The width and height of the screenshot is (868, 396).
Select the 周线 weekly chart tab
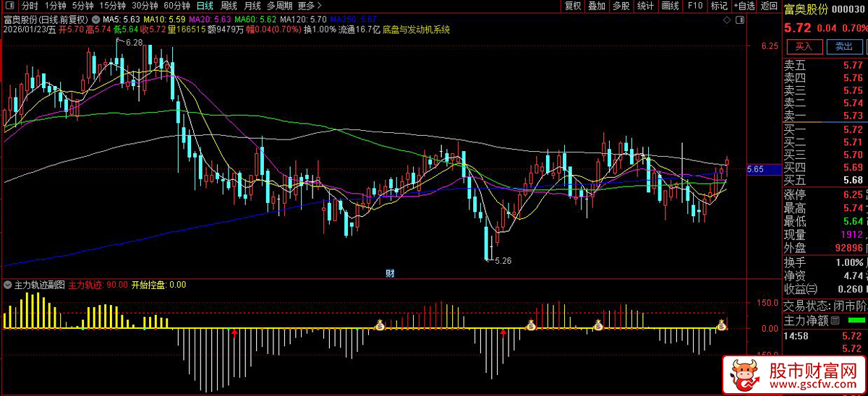click(229, 6)
